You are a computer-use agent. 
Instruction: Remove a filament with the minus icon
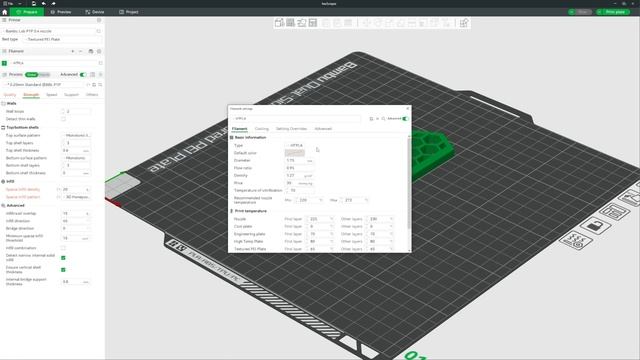[x=80, y=51]
